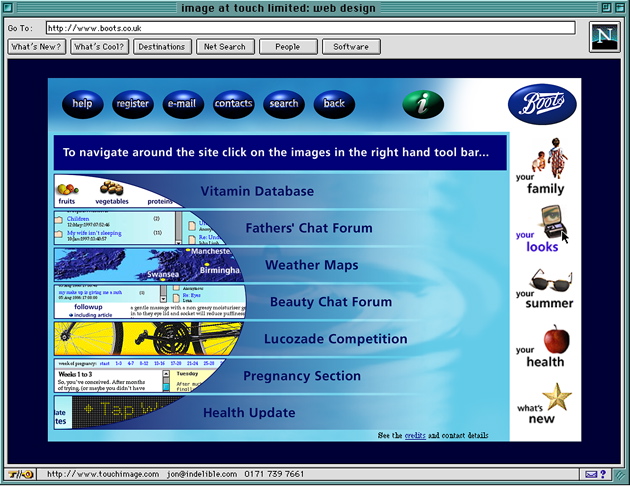This screenshot has width=630, height=486.
Task: Open the Health Update link
Action: click(249, 413)
